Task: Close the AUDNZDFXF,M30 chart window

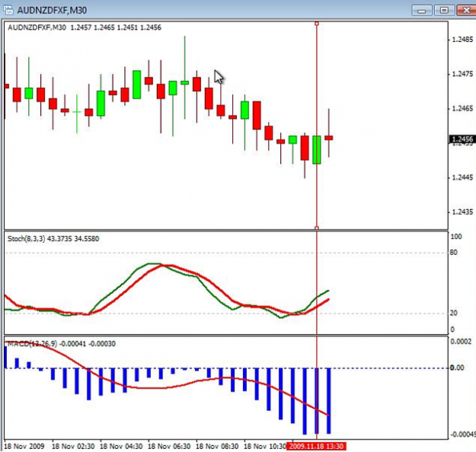Action: [x=467, y=11]
